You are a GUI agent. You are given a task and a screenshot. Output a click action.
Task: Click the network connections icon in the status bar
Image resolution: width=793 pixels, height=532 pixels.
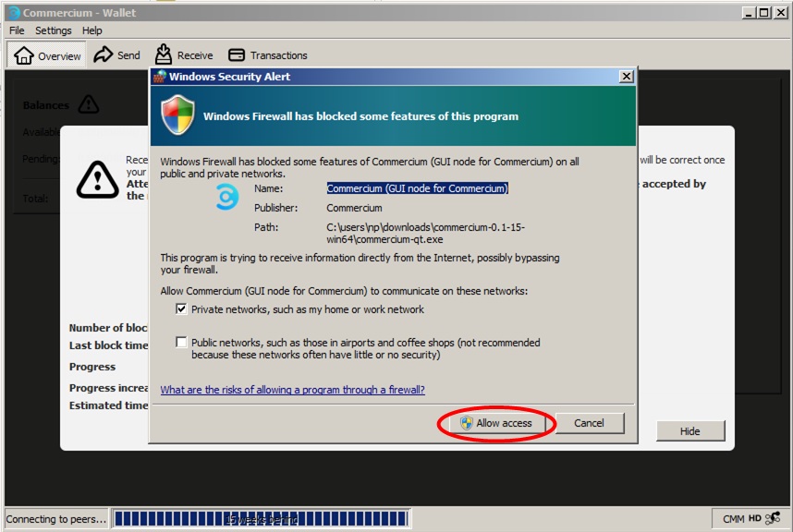pos(773,518)
